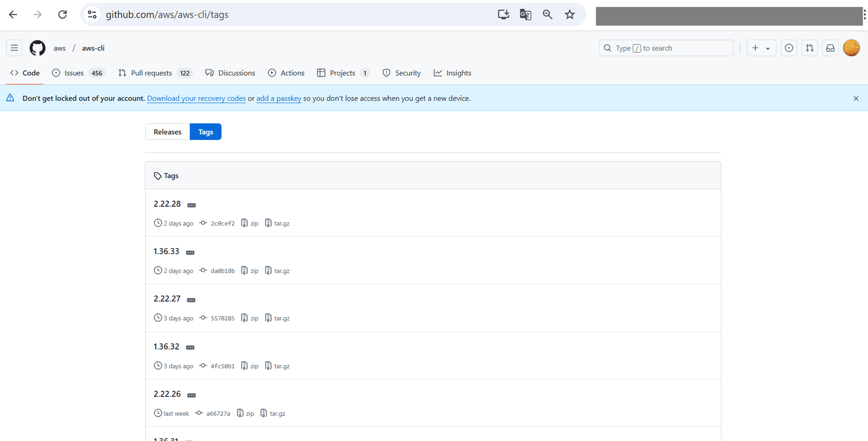Switch to the Code tab
The image size is (868, 441).
(25, 73)
